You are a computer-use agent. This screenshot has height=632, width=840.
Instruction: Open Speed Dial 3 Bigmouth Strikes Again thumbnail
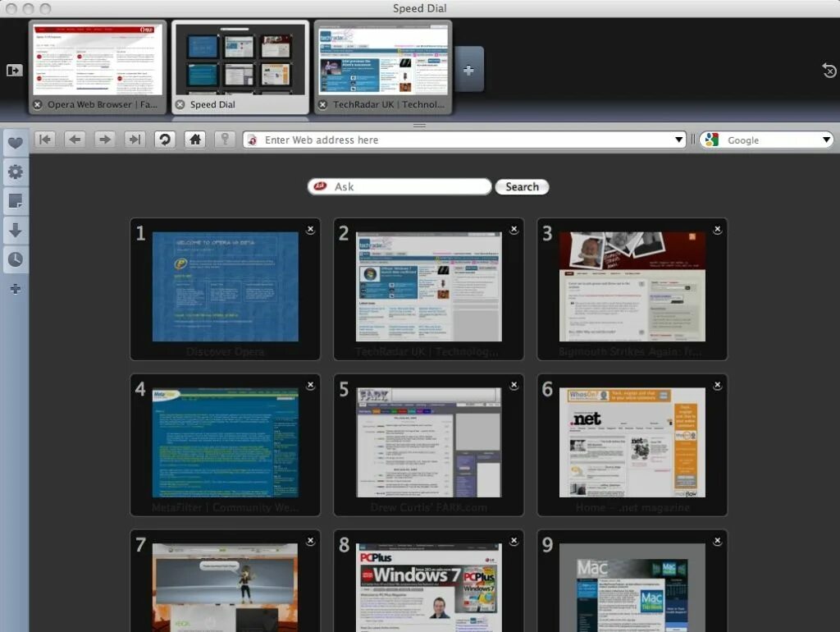632,286
